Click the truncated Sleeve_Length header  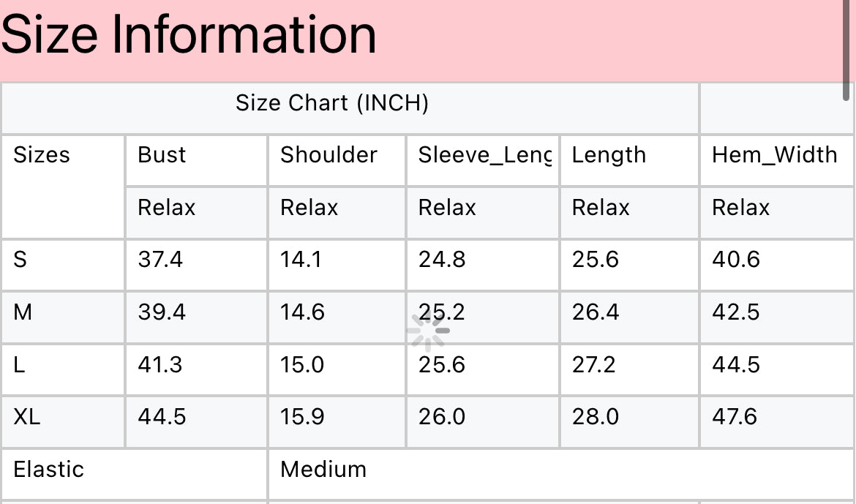pyautogui.click(x=485, y=156)
